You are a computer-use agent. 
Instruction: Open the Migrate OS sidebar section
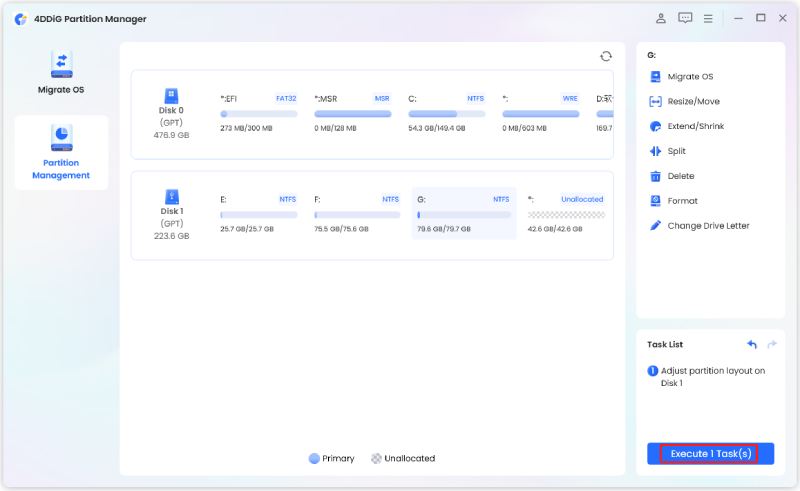[61, 73]
